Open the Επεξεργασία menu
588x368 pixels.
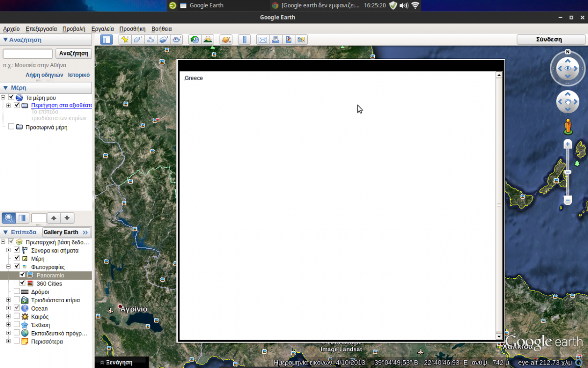[x=41, y=29]
